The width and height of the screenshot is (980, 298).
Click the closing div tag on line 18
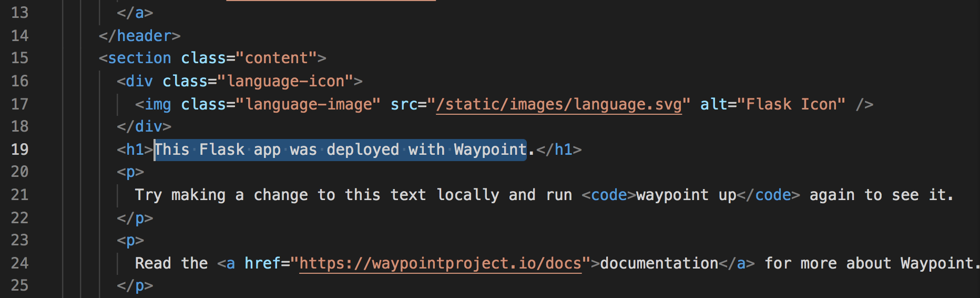coord(144,126)
